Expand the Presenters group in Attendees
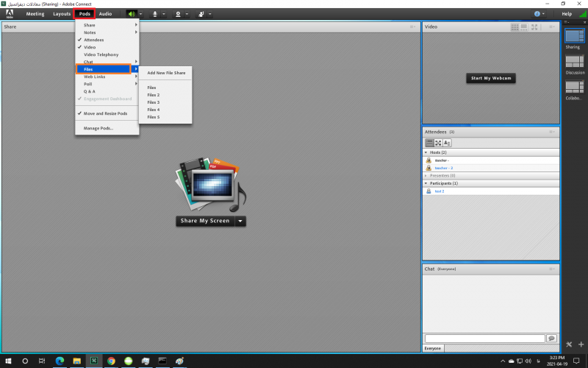This screenshot has width=588, height=368. coord(426,175)
